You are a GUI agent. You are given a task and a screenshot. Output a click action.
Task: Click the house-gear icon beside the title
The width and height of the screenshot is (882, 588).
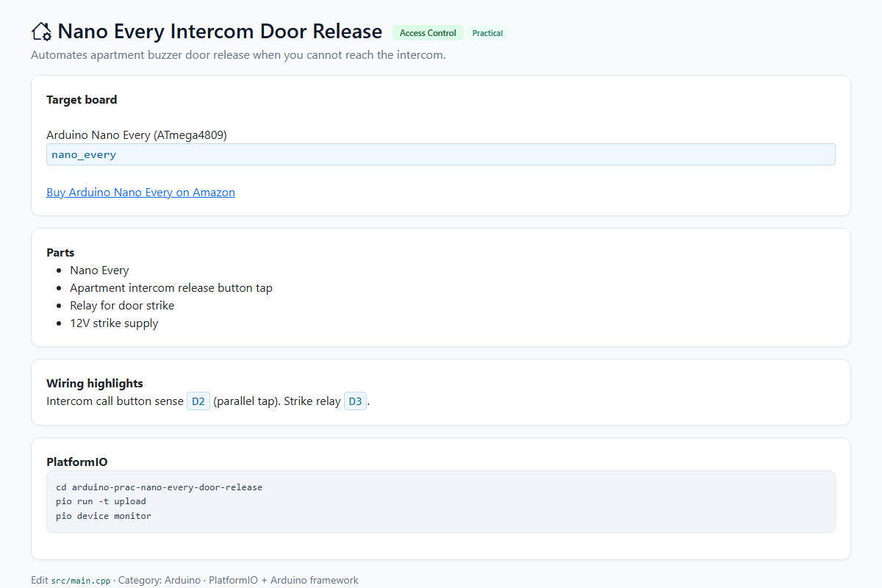pos(42,32)
